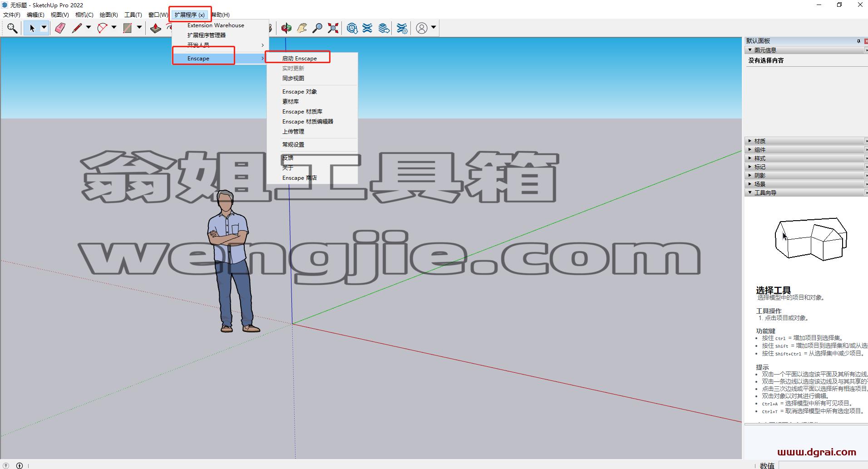This screenshot has width=868, height=469.
Task: Close the 图元信息 panel section
Action: point(866,50)
